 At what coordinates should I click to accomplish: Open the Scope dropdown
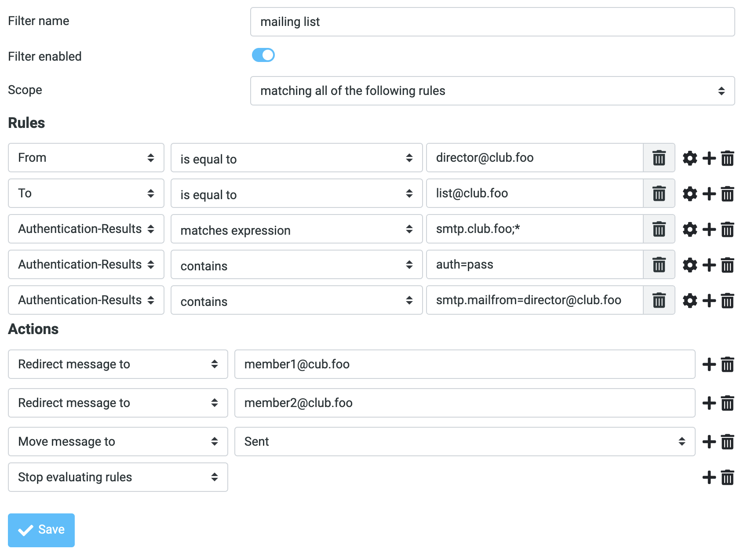coord(492,91)
